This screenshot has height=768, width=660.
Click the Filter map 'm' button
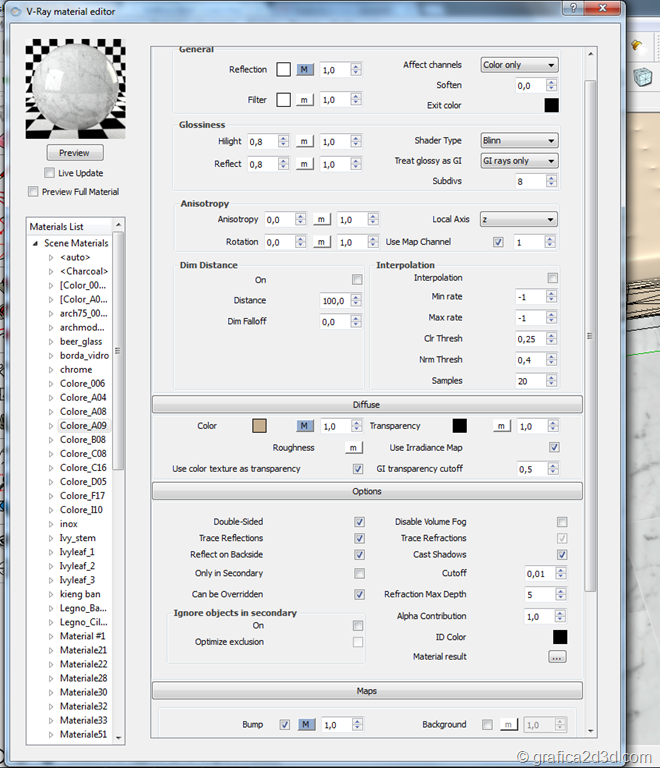coord(305,100)
